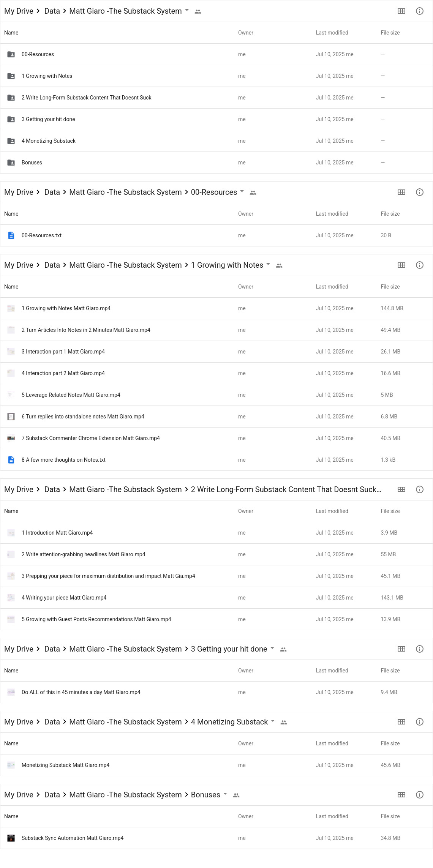Open dropdown arrow after 3 Getting your hit done breadcrumb

272,649
